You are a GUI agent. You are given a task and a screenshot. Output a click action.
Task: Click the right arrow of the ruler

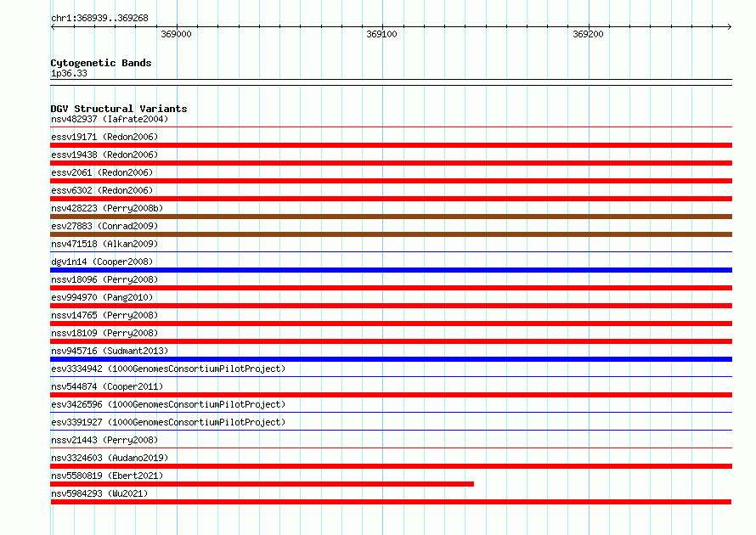(x=729, y=26)
